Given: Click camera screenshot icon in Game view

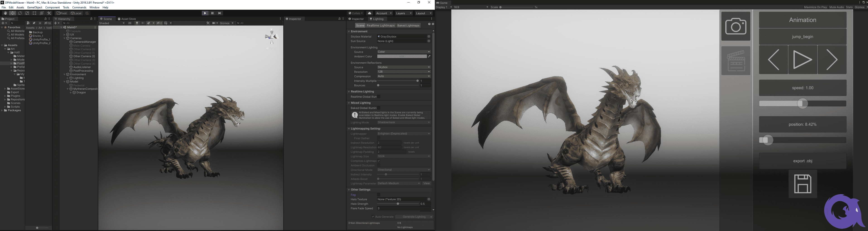Looking at the screenshot, I should pos(736,26).
